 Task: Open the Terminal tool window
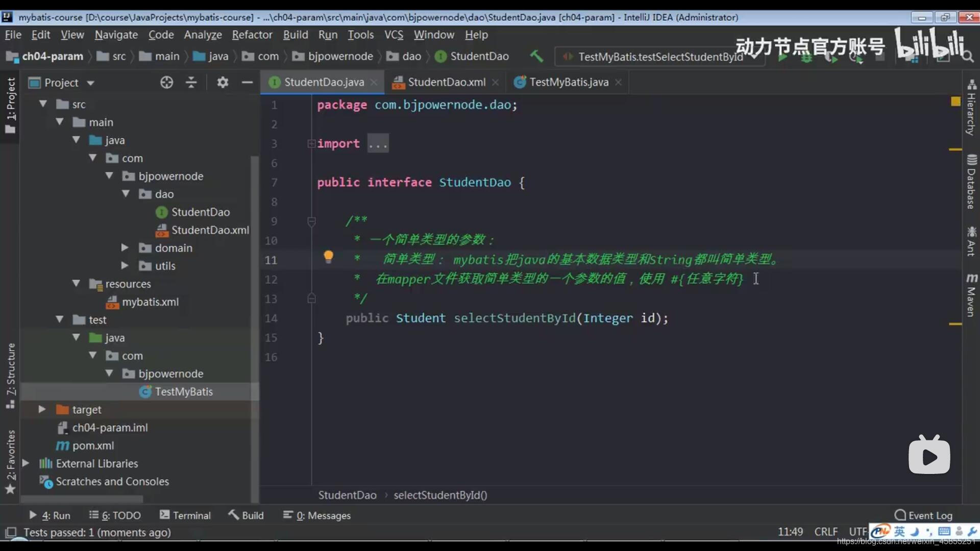pyautogui.click(x=185, y=515)
